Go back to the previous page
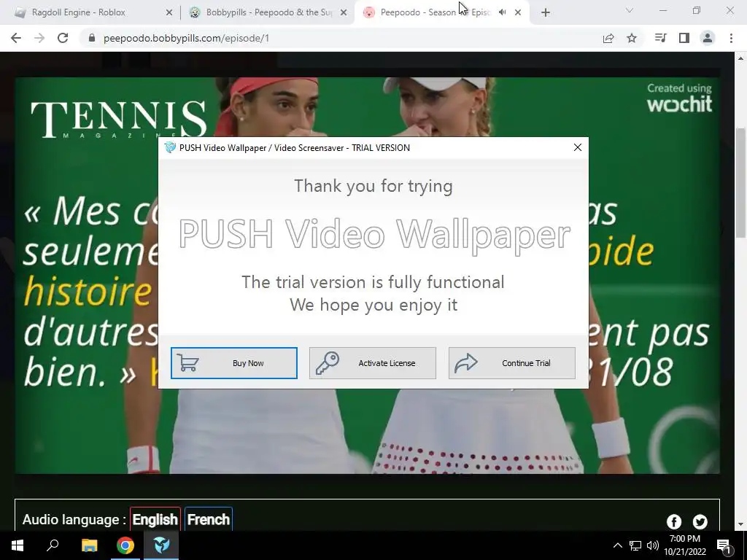Image resolution: width=747 pixels, height=560 pixels. pyautogui.click(x=16, y=38)
